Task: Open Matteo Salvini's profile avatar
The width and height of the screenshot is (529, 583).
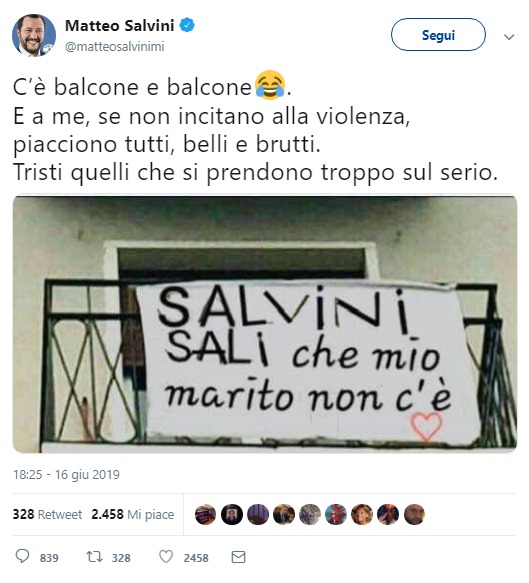Action: point(34,35)
